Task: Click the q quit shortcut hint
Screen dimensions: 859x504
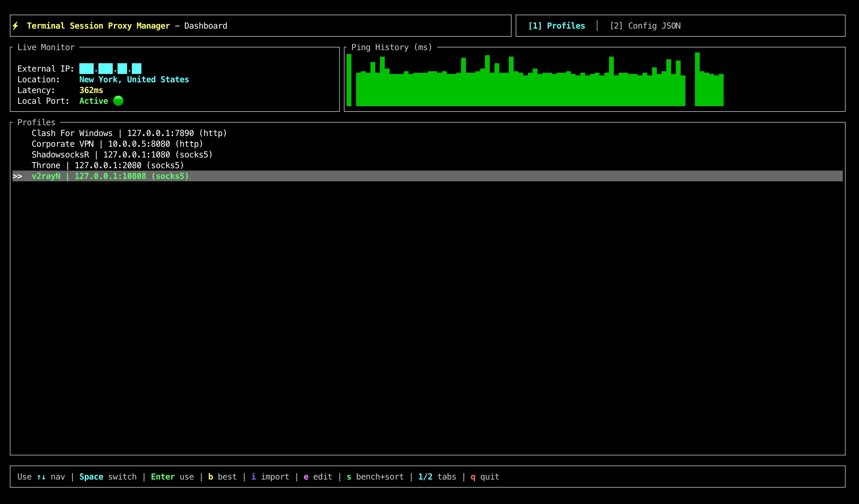Action: point(485,477)
